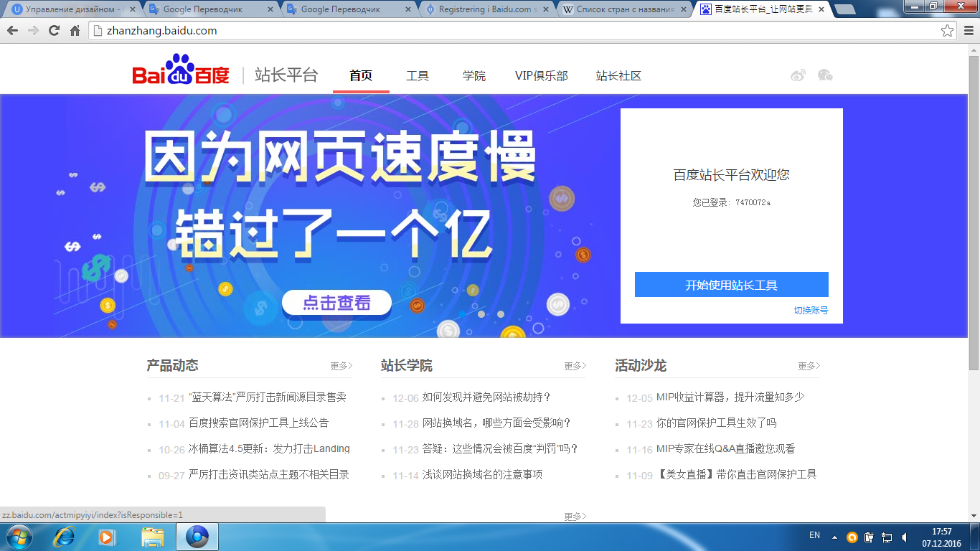Open the network tray icon

pos(887,537)
